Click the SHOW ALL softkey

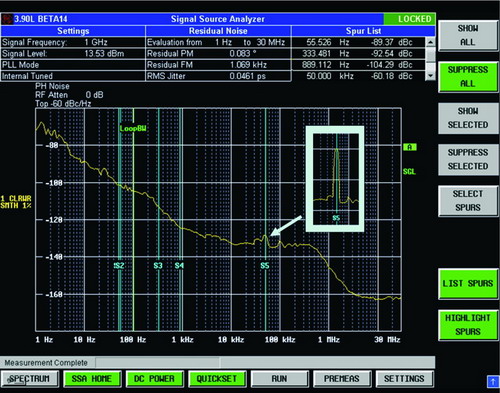click(468, 35)
